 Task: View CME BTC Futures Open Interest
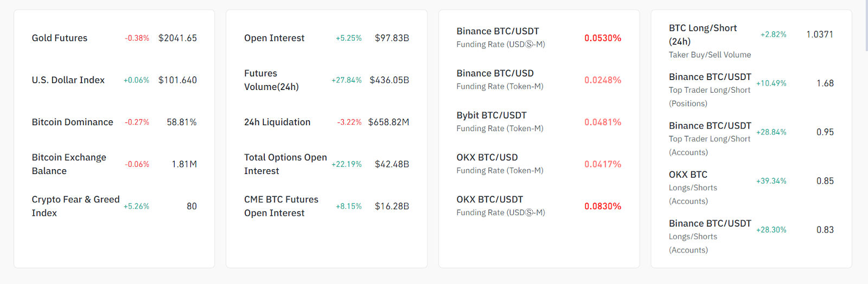pyautogui.click(x=281, y=206)
